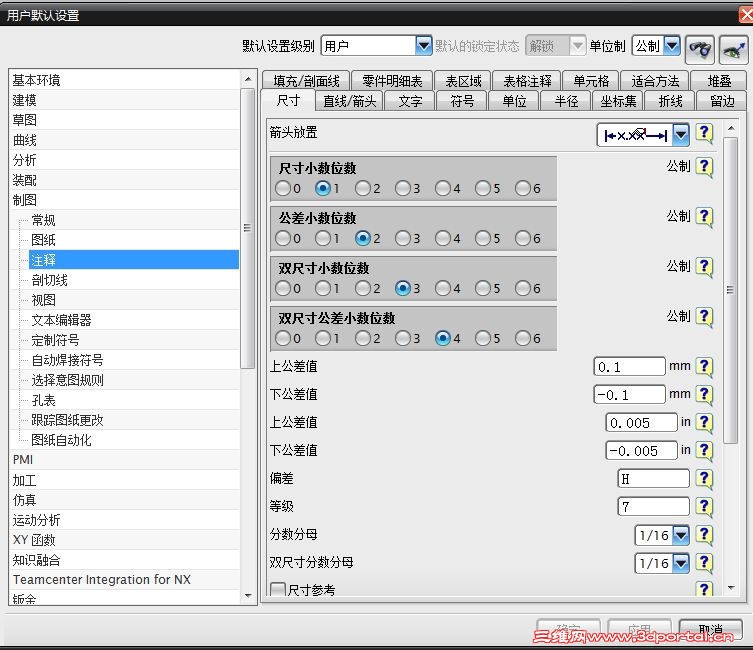Open help icon for 尺寸参考
753x650 pixels.
pyautogui.click(x=704, y=589)
